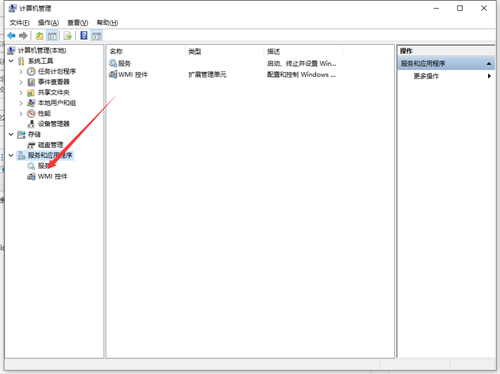Expand the 事件查看器 node arrow

[21, 82]
